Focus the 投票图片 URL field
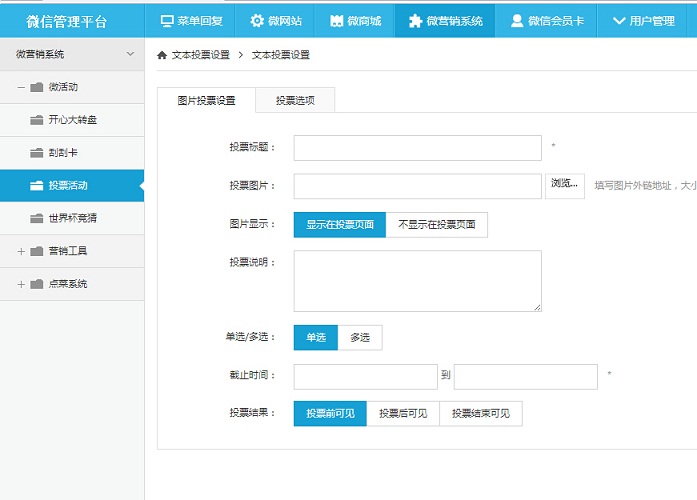Screen dimensions: 697x500 417,186
